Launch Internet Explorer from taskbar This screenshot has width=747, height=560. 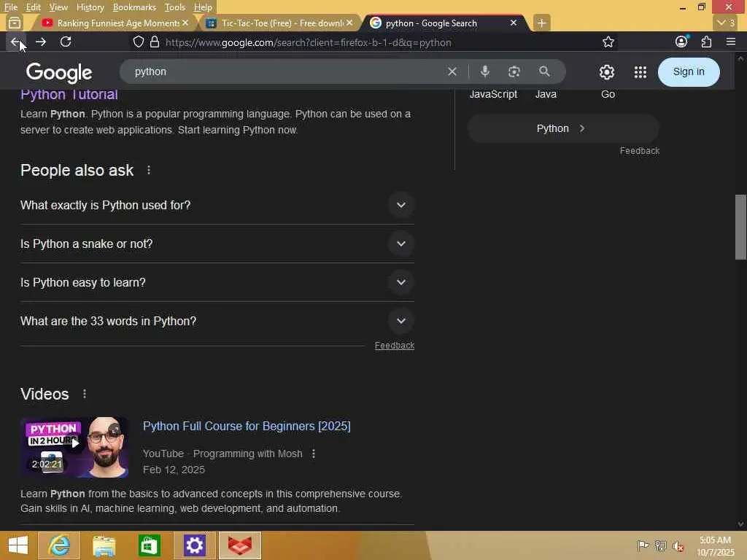tap(59, 545)
